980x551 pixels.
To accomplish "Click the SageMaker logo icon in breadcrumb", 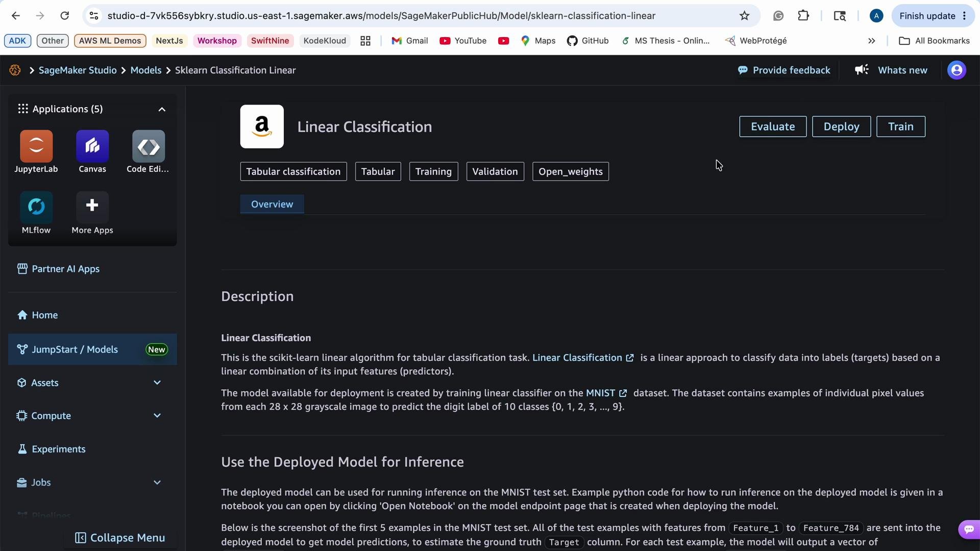I will 15,70.
